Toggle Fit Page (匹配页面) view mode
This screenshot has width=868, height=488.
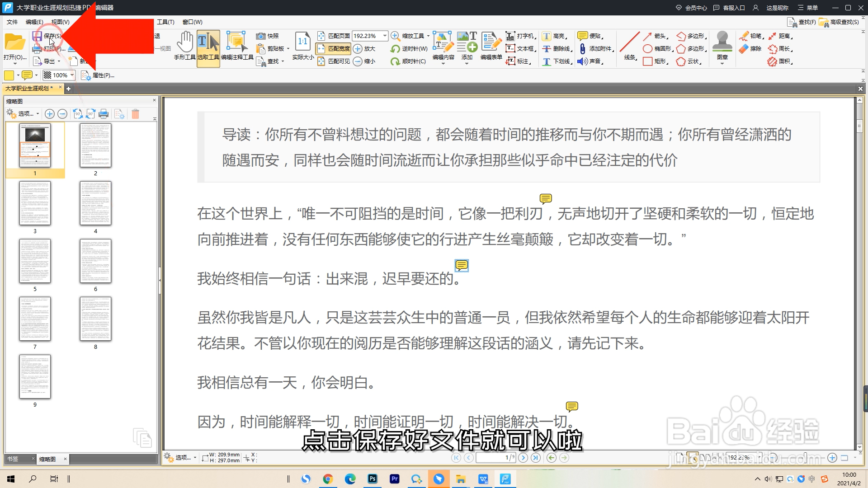(x=334, y=36)
